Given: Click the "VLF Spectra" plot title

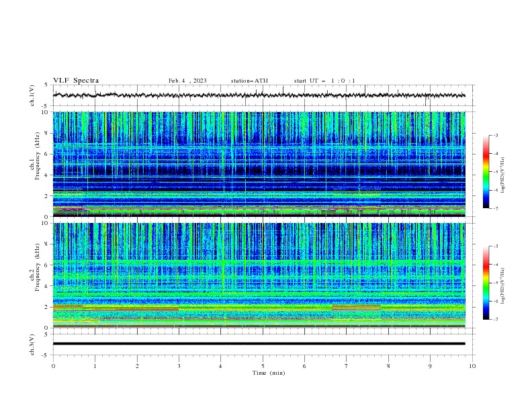Looking at the screenshot, I should 76,81.
